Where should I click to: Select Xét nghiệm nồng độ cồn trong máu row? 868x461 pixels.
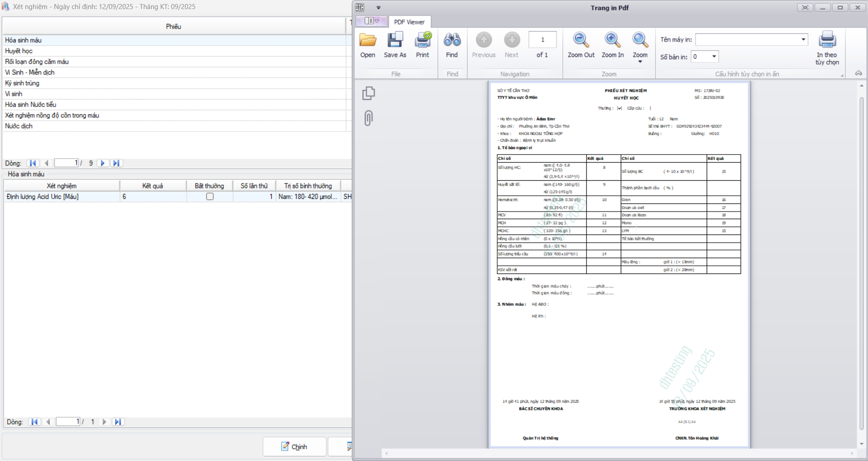(174, 116)
